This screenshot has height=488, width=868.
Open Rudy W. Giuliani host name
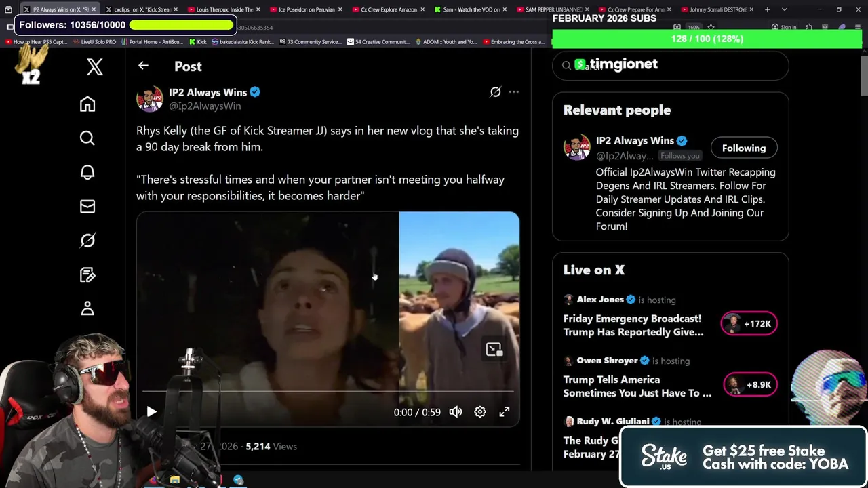click(612, 422)
